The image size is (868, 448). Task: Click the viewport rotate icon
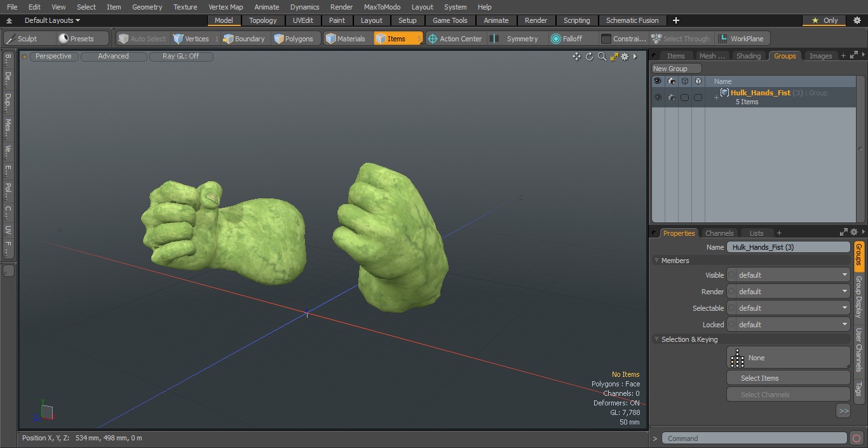click(589, 57)
